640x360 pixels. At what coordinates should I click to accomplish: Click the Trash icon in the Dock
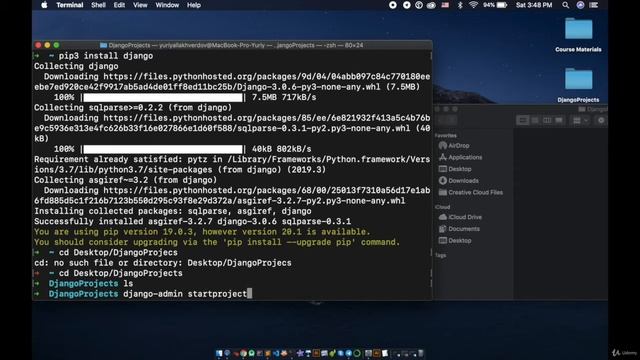[x=421, y=353]
